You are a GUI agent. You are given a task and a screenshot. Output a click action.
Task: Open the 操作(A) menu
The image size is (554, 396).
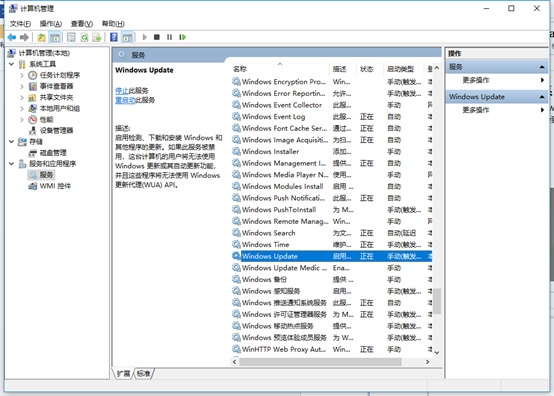(x=51, y=24)
